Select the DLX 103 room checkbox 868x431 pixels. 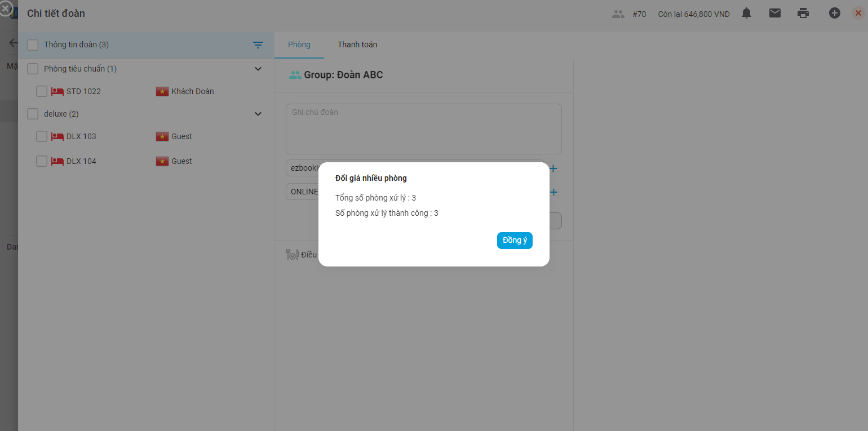point(42,136)
